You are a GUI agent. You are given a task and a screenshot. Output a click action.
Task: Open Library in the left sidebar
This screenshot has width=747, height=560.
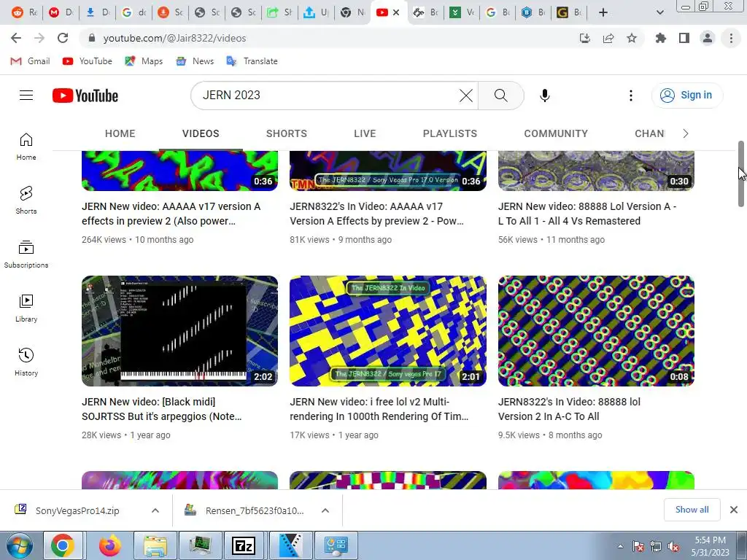(26, 308)
